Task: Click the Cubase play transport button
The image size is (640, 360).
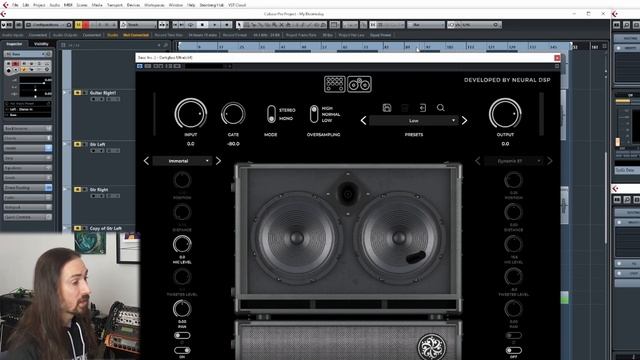Action: [215, 25]
